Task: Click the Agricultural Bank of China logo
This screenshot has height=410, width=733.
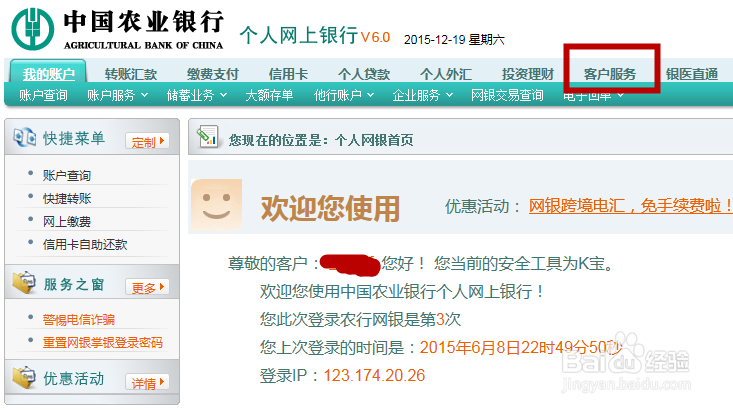Action: click(118, 29)
